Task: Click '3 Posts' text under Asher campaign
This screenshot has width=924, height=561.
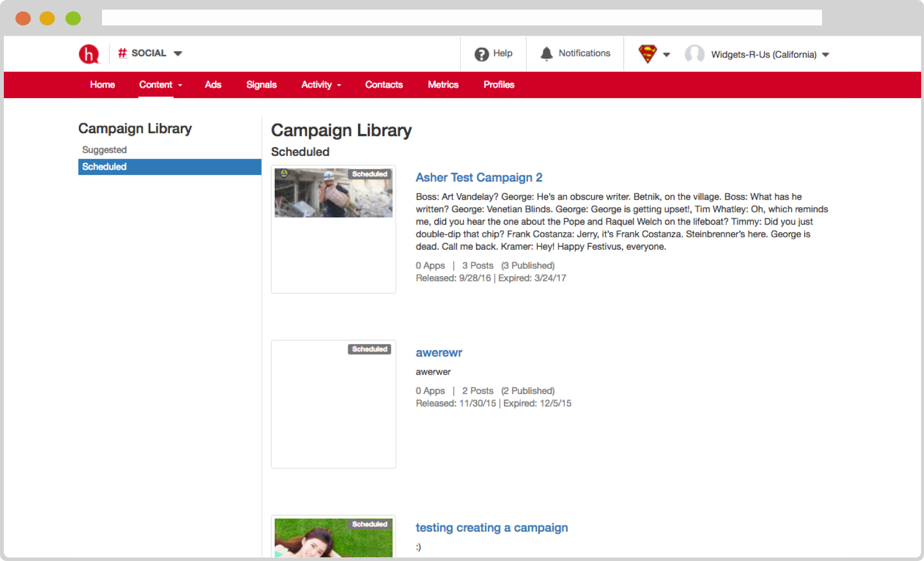Action: point(478,266)
